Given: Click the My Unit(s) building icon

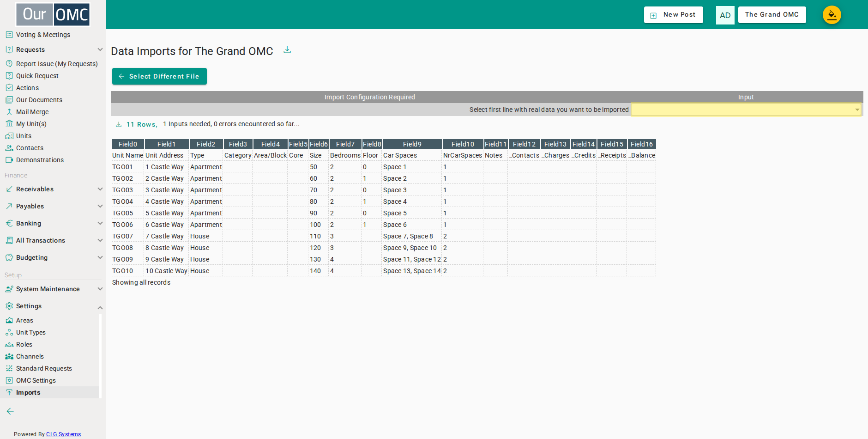Looking at the screenshot, I should (9, 124).
